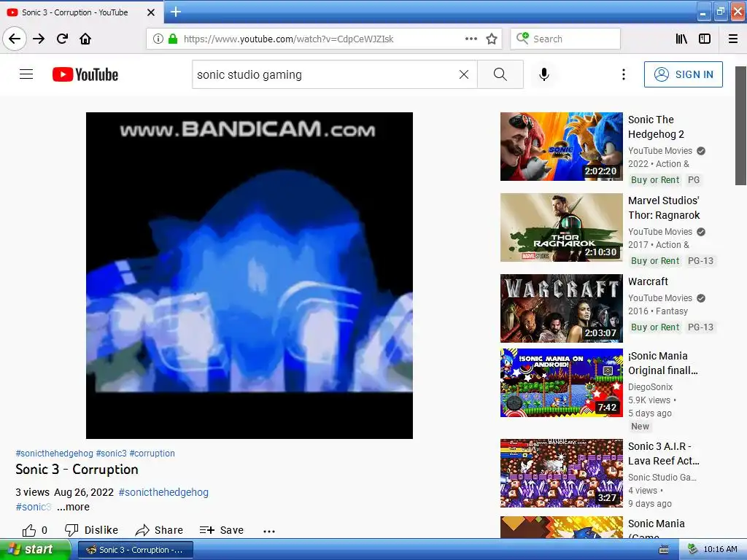Screen dimensions: 747x560
Task: Save the video to a playlist
Action: (222, 530)
